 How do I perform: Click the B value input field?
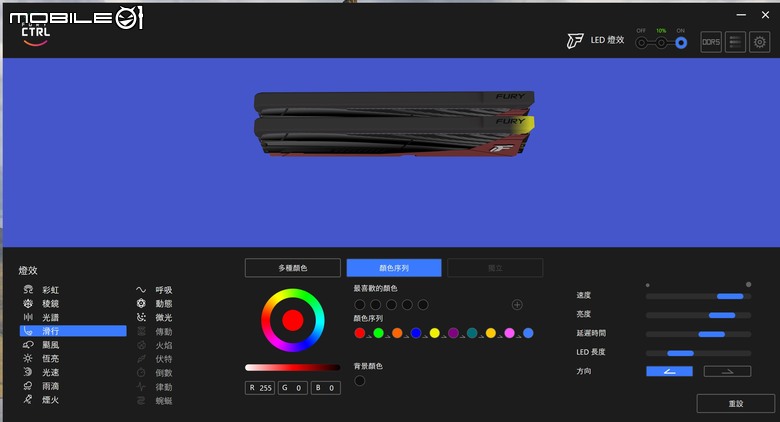[326, 388]
